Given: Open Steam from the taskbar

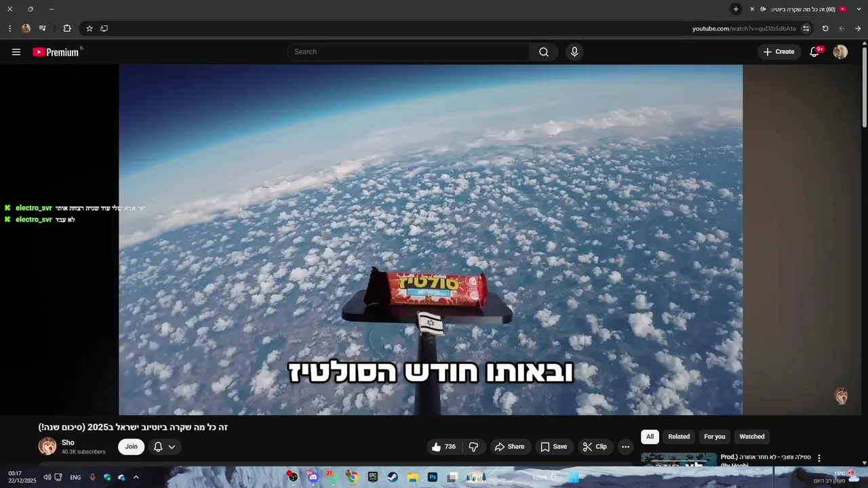Looking at the screenshot, I should (x=392, y=477).
